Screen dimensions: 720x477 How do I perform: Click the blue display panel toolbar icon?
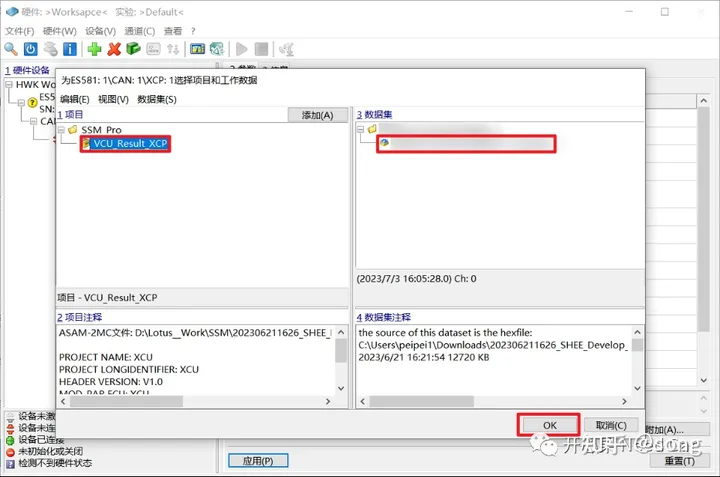click(x=197, y=49)
